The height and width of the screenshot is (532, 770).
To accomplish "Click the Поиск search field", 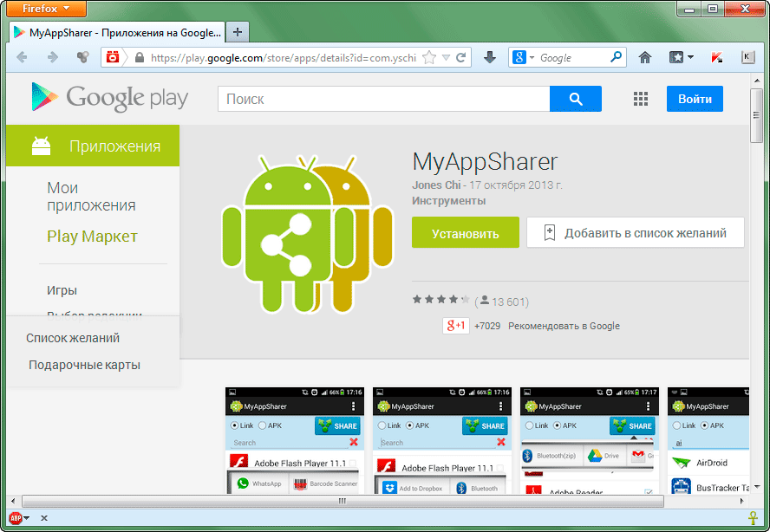I will (x=383, y=99).
